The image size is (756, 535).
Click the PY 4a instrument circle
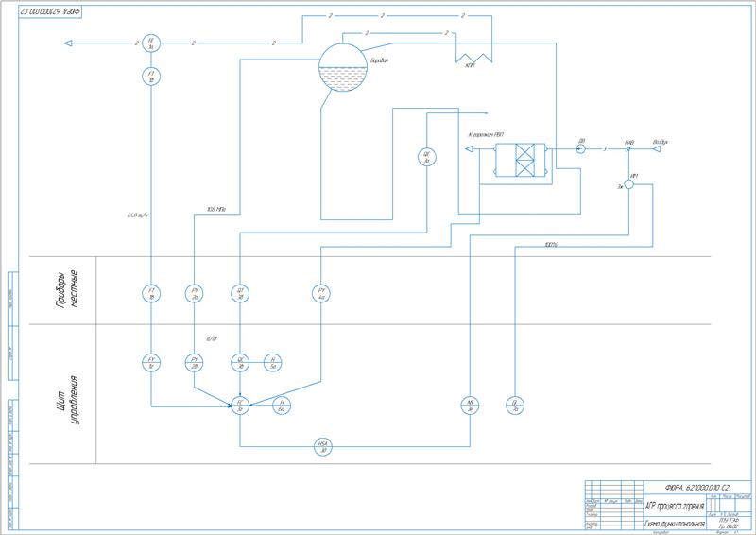coord(321,293)
